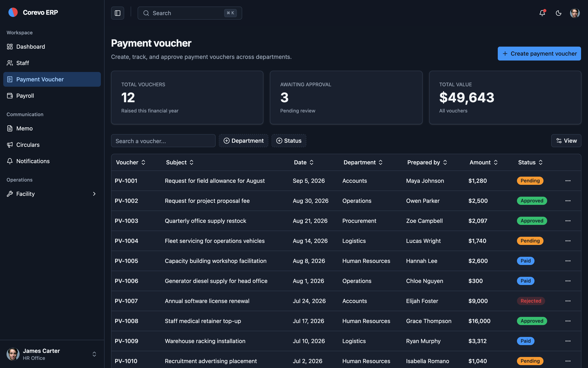This screenshot has width=588, height=368.
Task: Open row actions for PV-1008
Action: click(x=568, y=321)
